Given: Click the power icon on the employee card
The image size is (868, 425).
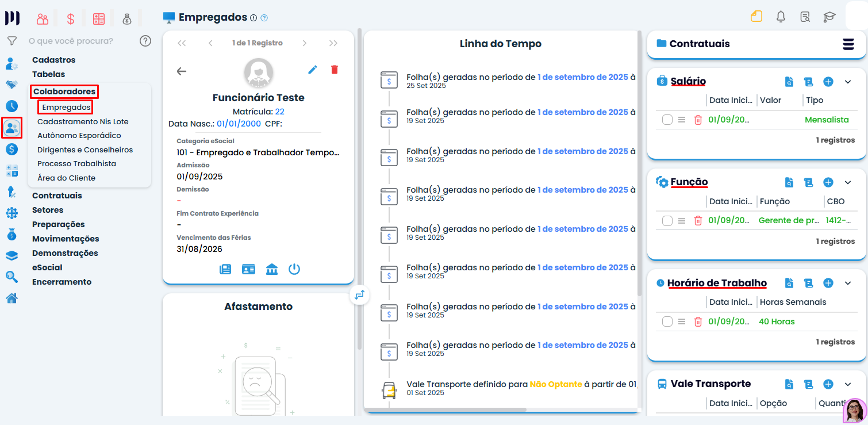Looking at the screenshot, I should 294,269.
